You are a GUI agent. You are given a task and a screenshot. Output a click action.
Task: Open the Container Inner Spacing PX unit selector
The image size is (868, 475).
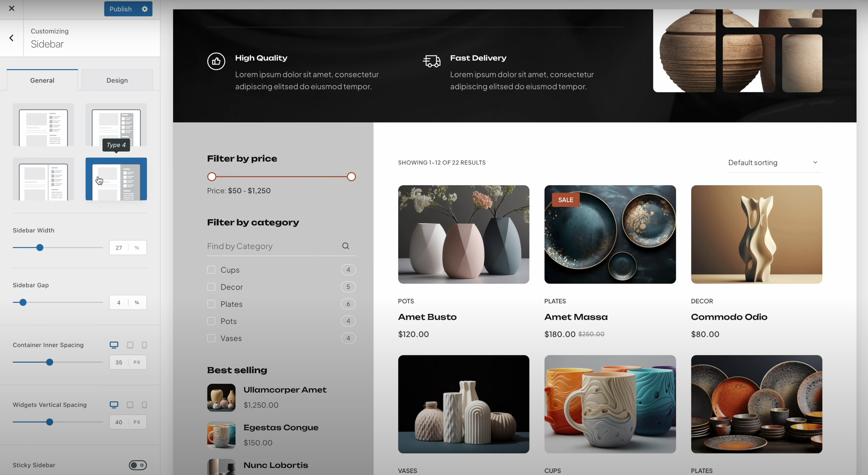click(137, 362)
